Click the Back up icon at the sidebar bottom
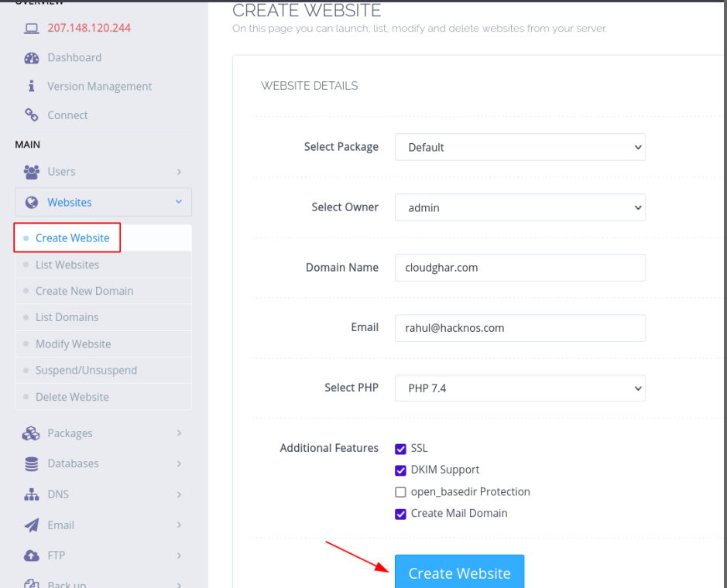 tap(32, 584)
